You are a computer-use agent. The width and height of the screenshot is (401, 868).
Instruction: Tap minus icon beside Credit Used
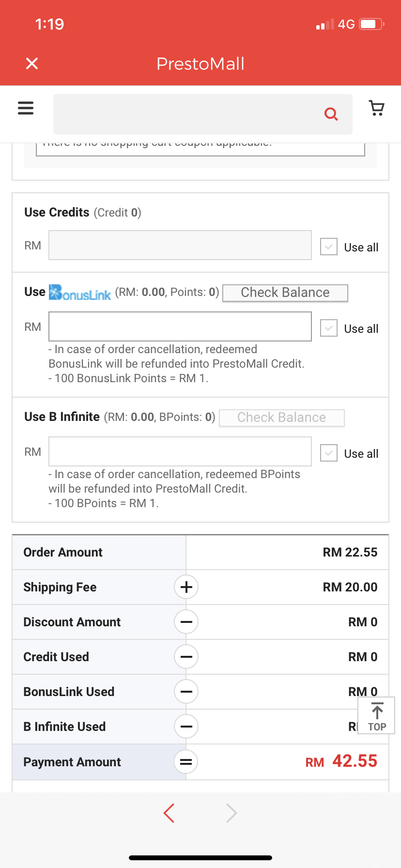(x=186, y=657)
